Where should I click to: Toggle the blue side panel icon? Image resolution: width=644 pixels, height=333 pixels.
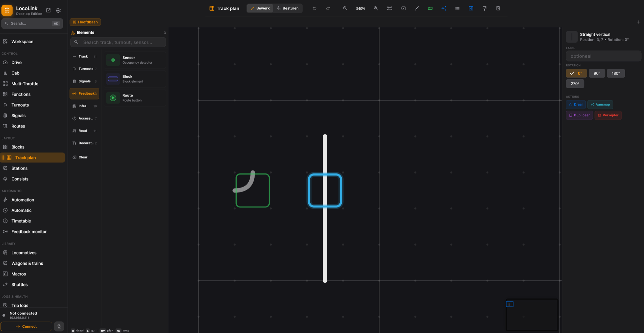[471, 8]
